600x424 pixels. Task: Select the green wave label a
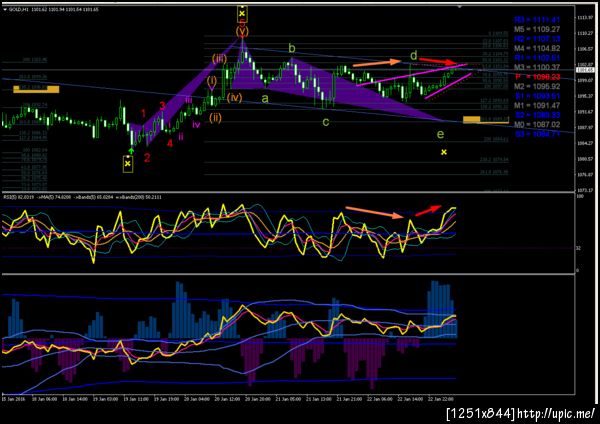(265, 99)
